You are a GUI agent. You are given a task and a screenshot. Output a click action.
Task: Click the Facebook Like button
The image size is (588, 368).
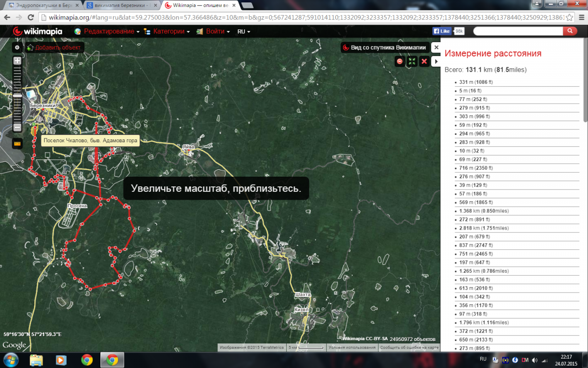441,31
